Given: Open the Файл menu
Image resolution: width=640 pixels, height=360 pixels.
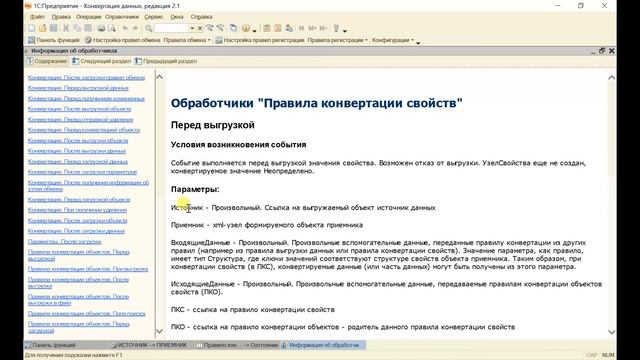Looking at the screenshot, I should (37, 17).
